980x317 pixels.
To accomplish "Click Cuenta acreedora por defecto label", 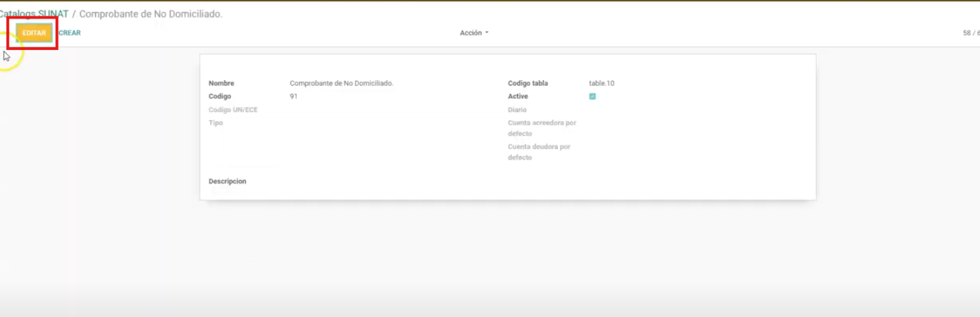I will 542,128.
